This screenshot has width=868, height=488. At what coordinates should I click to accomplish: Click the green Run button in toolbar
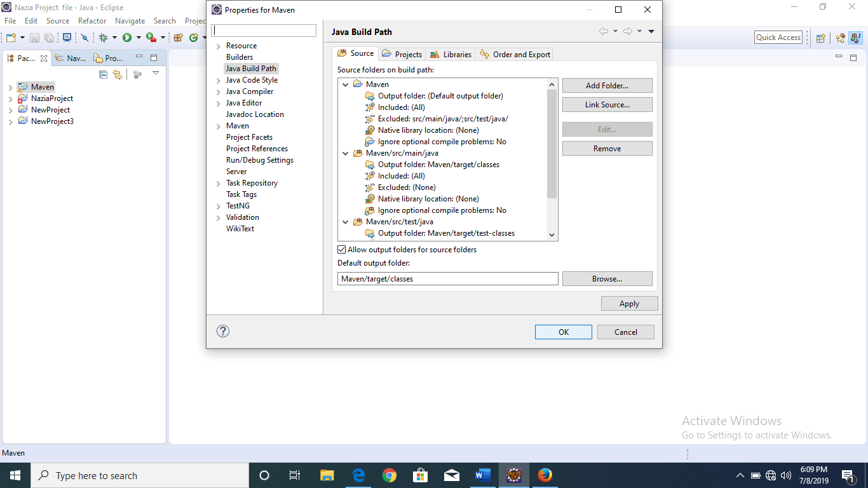click(x=127, y=37)
